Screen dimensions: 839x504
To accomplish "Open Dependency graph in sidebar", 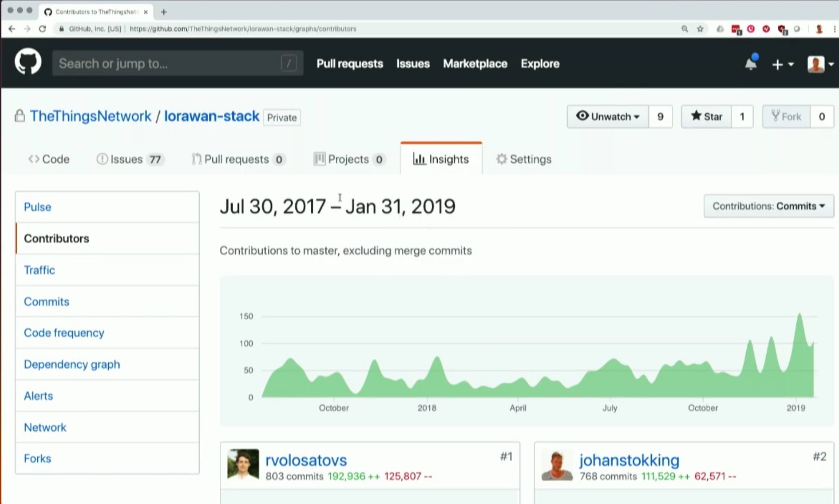I will (x=107, y=364).
